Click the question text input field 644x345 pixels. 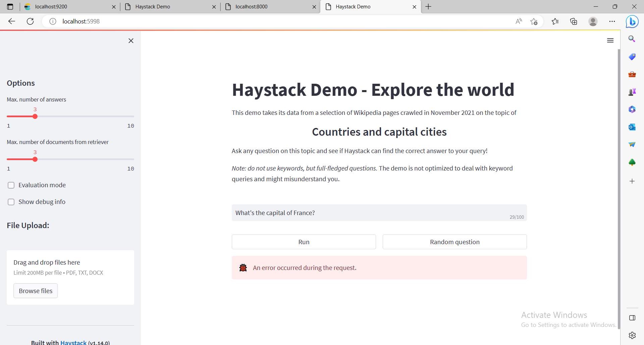point(379,213)
